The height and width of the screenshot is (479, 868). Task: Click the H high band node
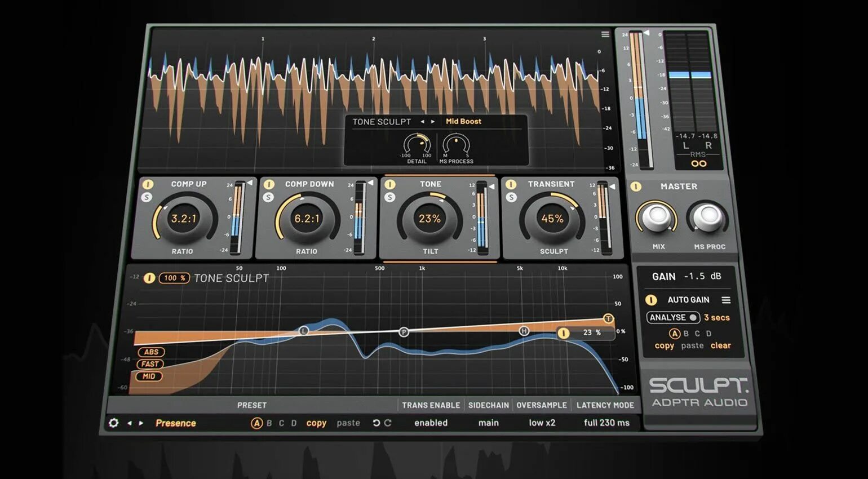tap(524, 331)
